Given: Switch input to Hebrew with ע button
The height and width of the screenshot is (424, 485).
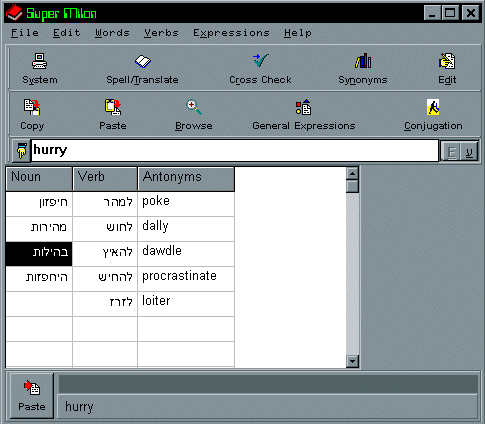Looking at the screenshot, I should [x=469, y=152].
